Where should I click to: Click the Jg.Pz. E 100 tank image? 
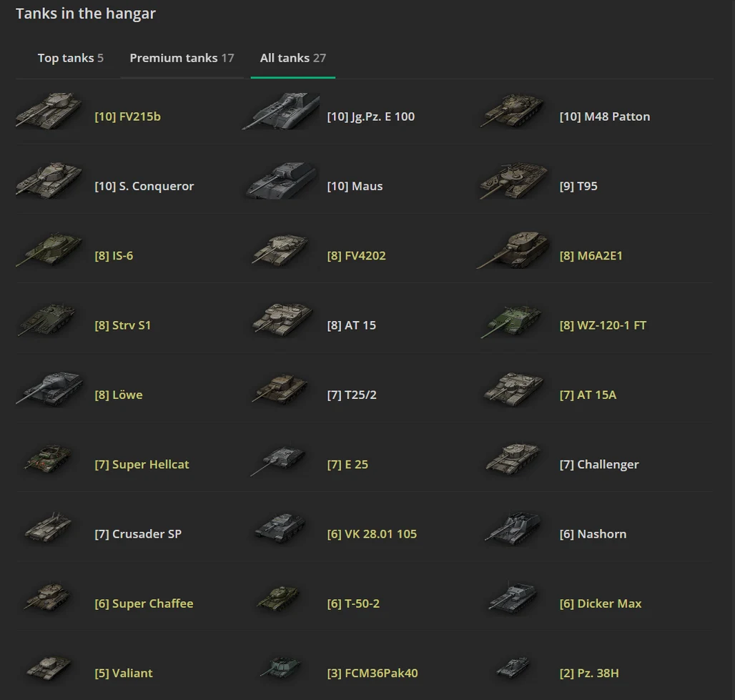coord(281,111)
